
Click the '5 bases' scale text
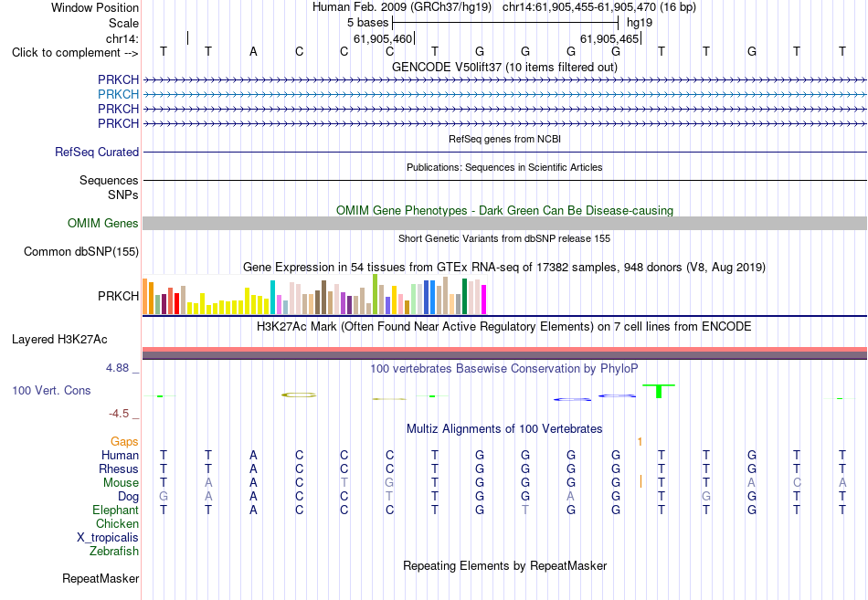pyautogui.click(x=367, y=23)
